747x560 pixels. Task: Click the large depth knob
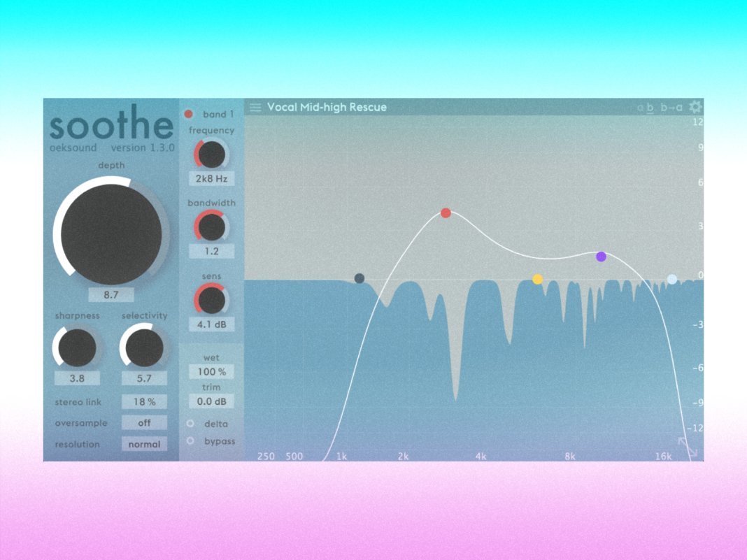click(111, 234)
